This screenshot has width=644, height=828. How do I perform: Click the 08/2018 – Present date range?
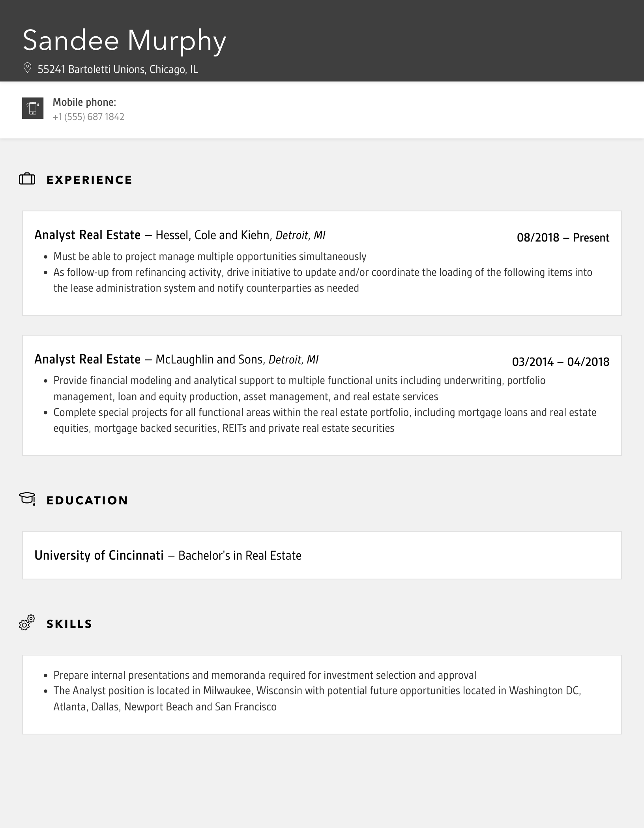(563, 238)
